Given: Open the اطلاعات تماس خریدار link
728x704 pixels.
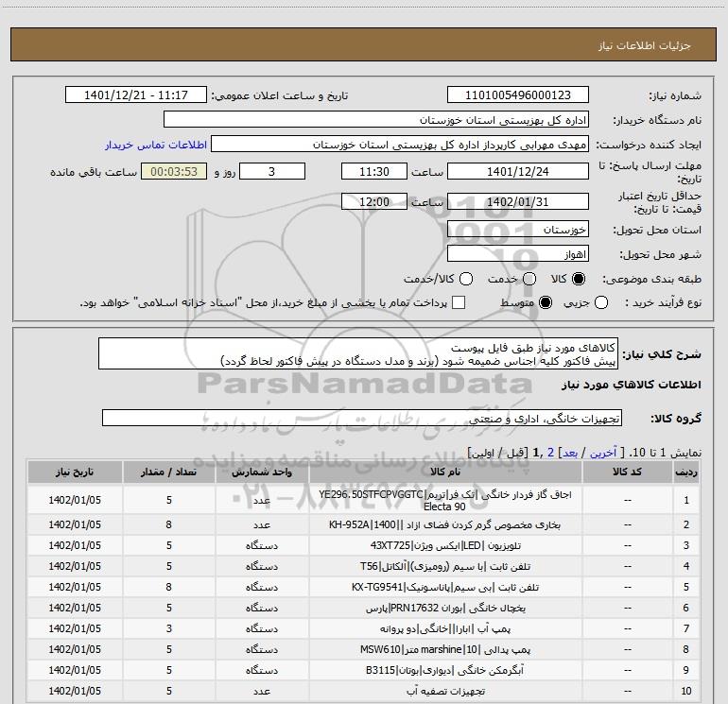Looking at the screenshot, I should tap(156, 145).
